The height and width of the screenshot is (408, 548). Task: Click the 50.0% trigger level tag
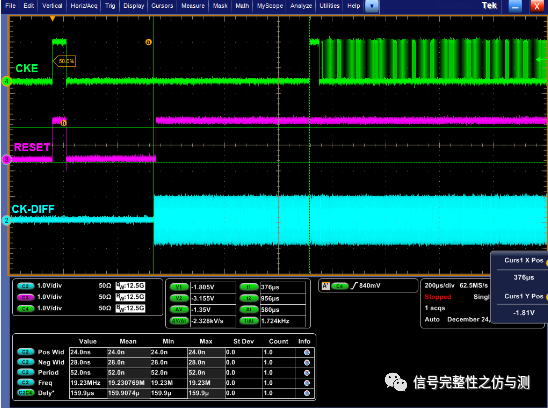coord(65,61)
